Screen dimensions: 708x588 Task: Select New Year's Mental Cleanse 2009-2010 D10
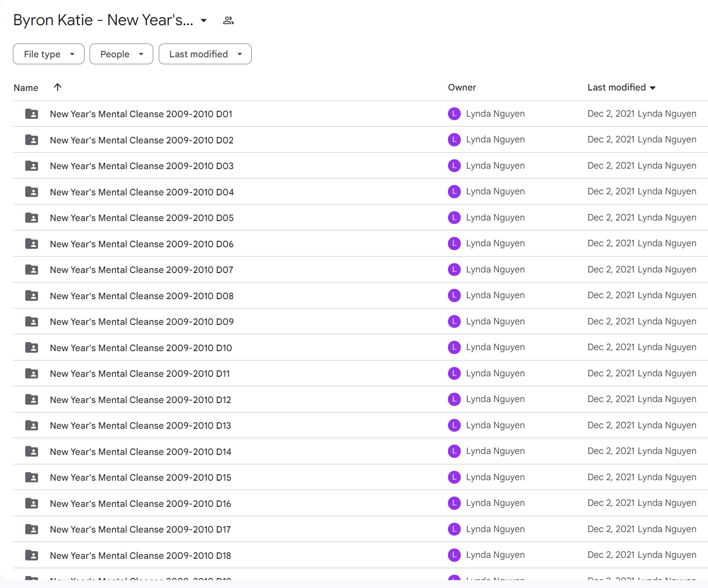141,348
